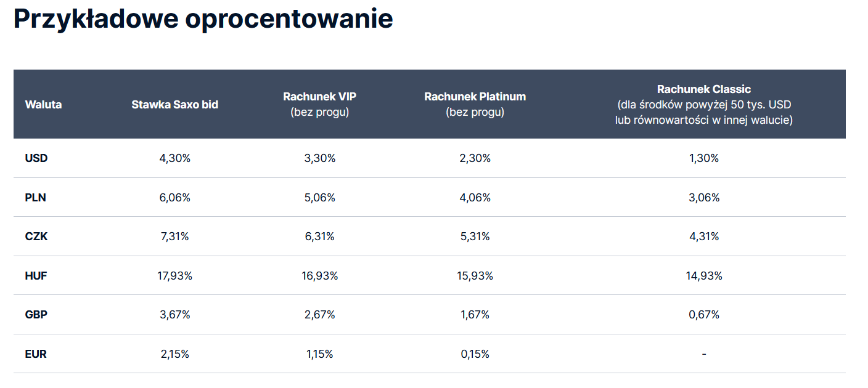The width and height of the screenshot is (868, 388).
Task: Select the GBP currency row label
Action: 36,315
